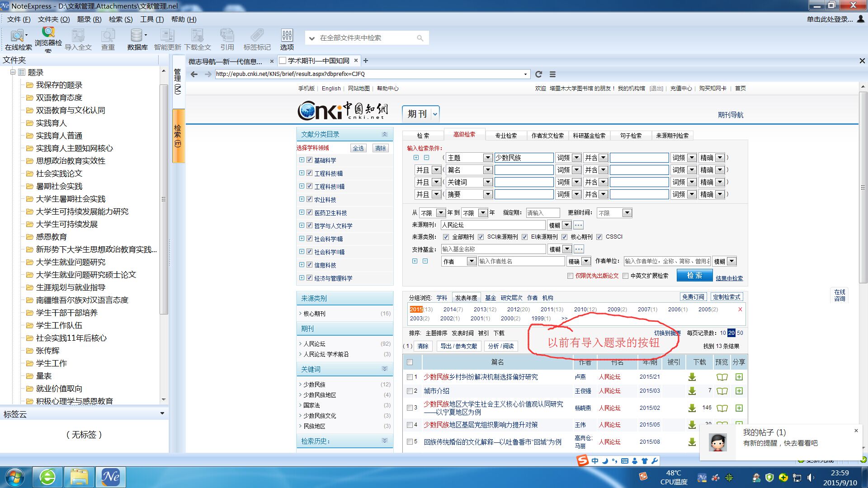
Task: Click the 来源期刊 input containing 人民论坛
Action: point(493,225)
